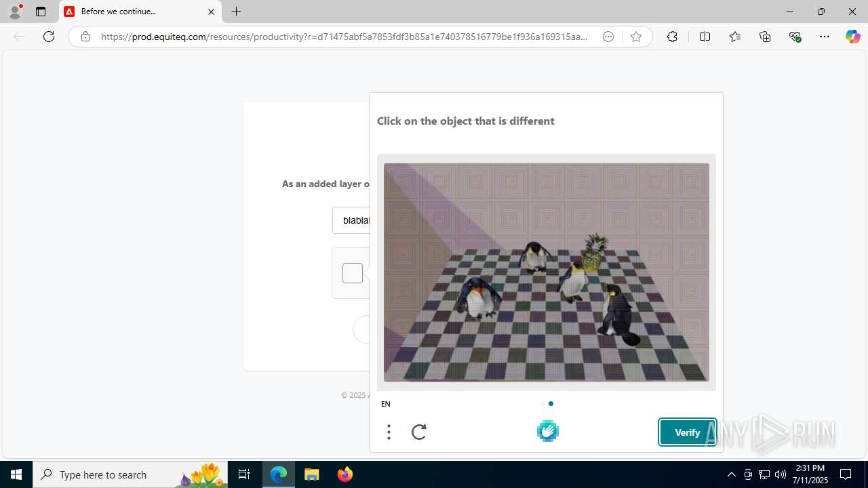Open the Favorites list

point(735,37)
